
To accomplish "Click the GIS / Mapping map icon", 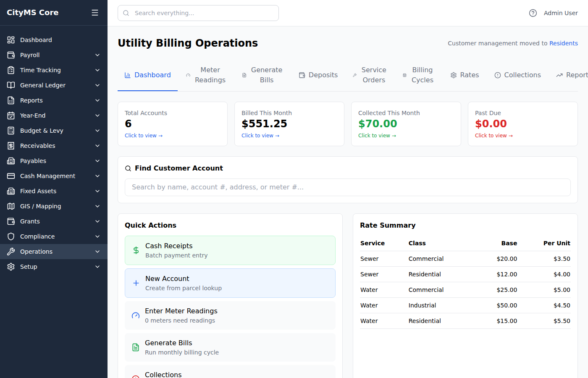I will (x=10, y=206).
